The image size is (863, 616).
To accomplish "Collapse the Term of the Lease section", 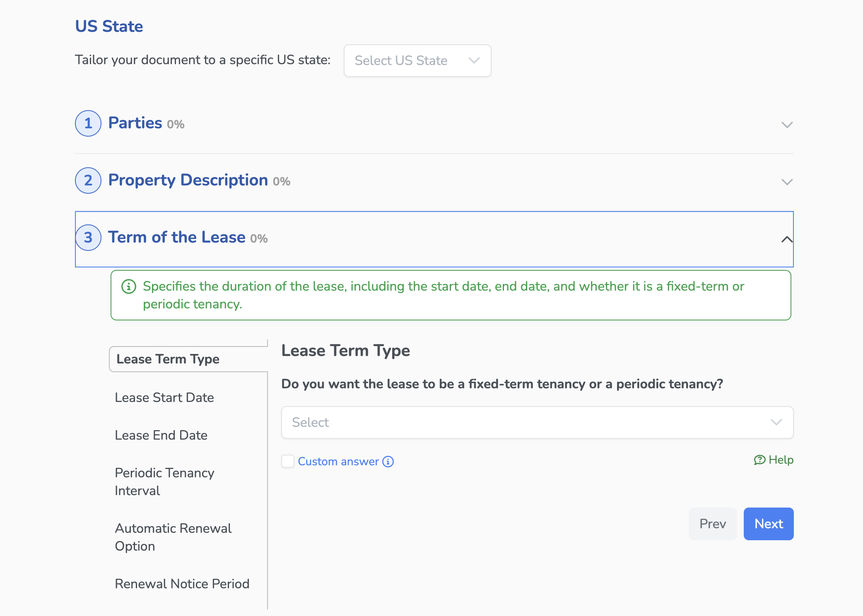I will tap(787, 239).
